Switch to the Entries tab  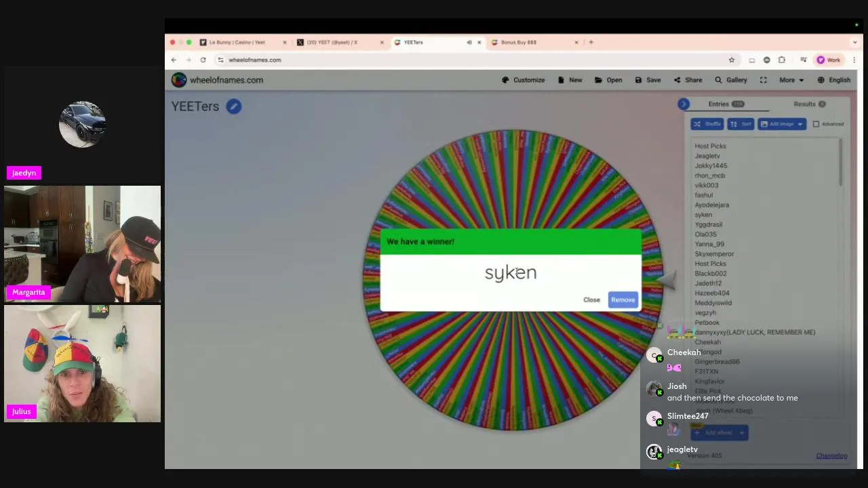[726, 104]
